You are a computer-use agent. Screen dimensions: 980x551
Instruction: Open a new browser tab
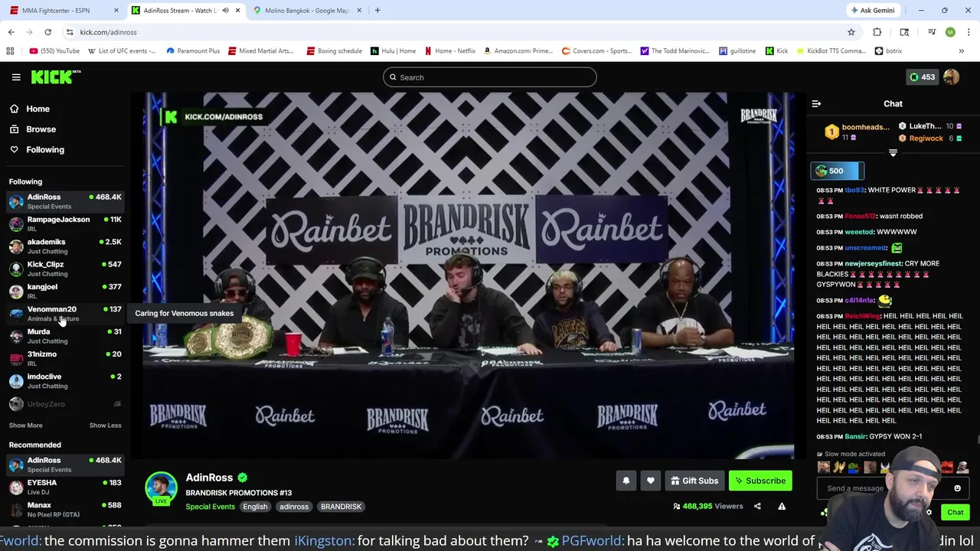click(x=377, y=10)
